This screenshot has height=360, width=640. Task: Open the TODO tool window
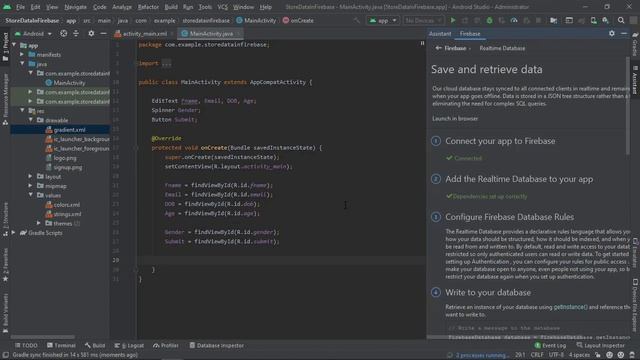pos(26,346)
